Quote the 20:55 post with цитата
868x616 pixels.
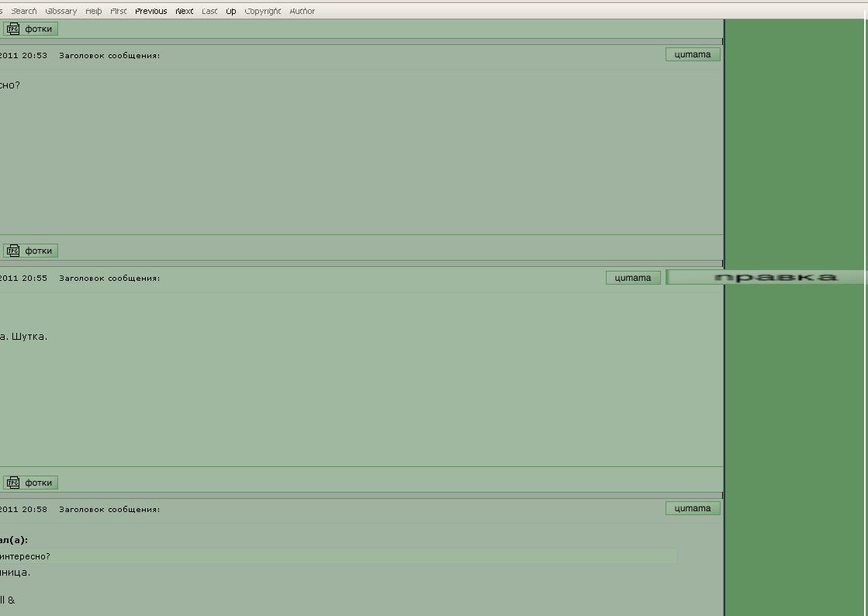[633, 278]
